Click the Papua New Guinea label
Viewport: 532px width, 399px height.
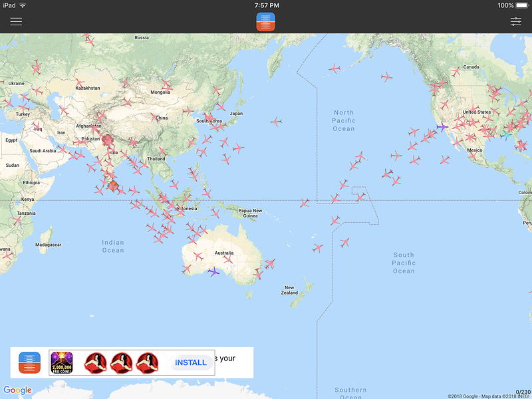coord(250,213)
